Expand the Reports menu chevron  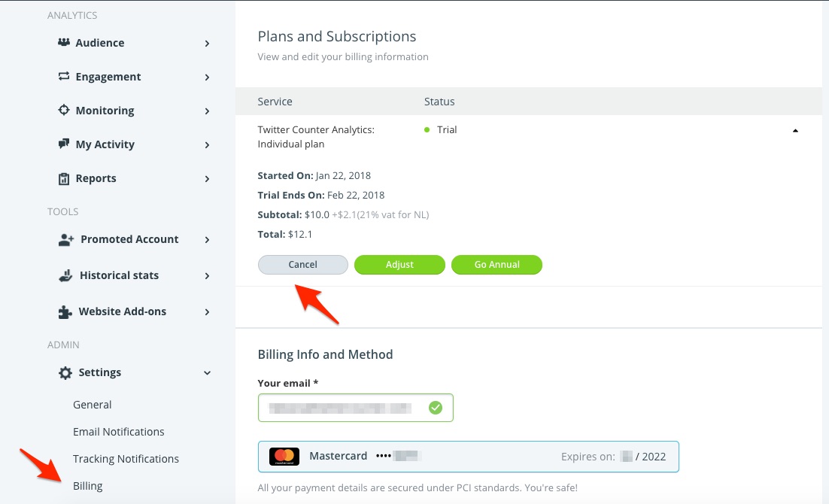(208, 179)
